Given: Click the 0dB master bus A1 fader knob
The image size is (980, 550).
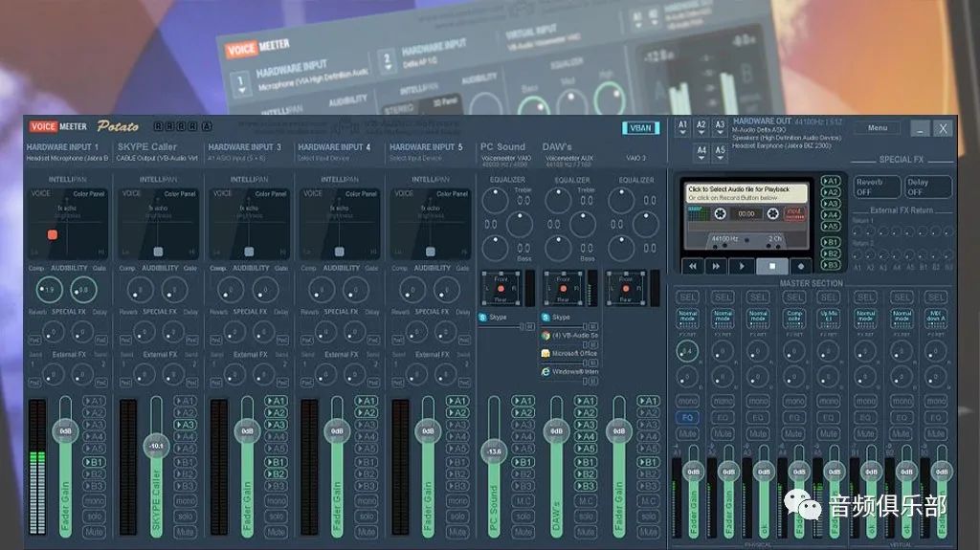Looking at the screenshot, I should 693,472.
